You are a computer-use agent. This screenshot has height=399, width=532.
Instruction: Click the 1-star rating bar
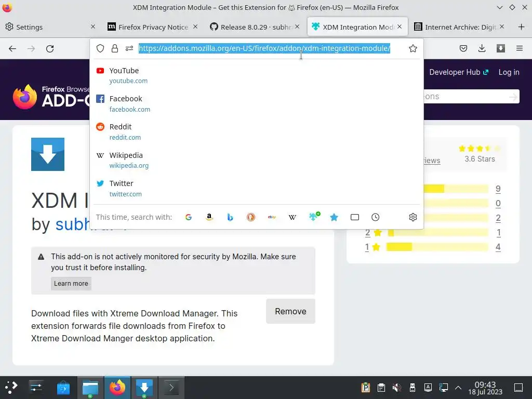point(437,247)
